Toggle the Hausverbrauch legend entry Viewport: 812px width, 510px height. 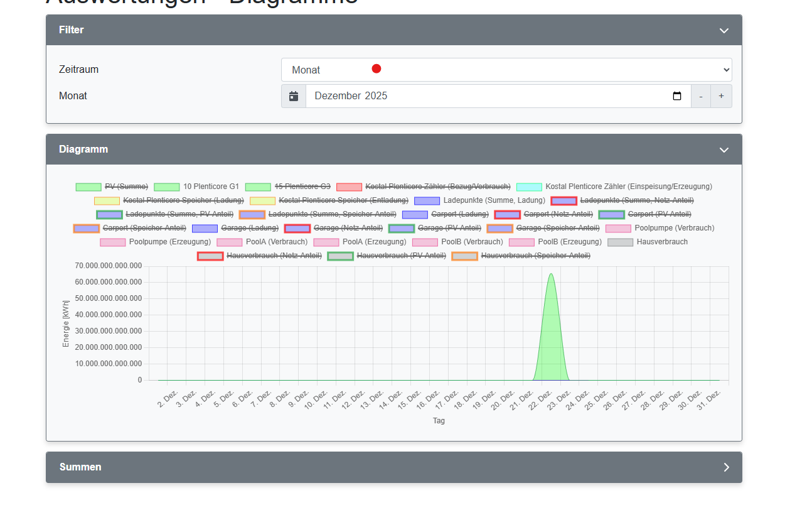pyautogui.click(x=661, y=242)
